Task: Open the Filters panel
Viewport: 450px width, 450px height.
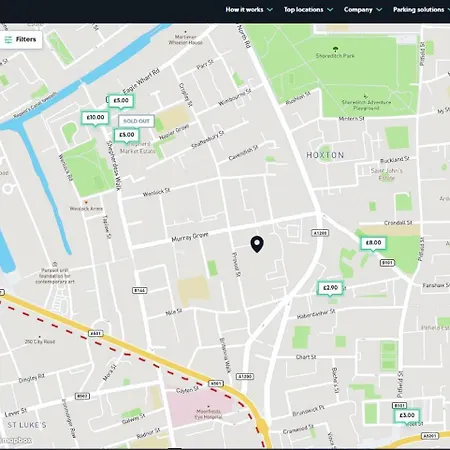Action: [21, 40]
